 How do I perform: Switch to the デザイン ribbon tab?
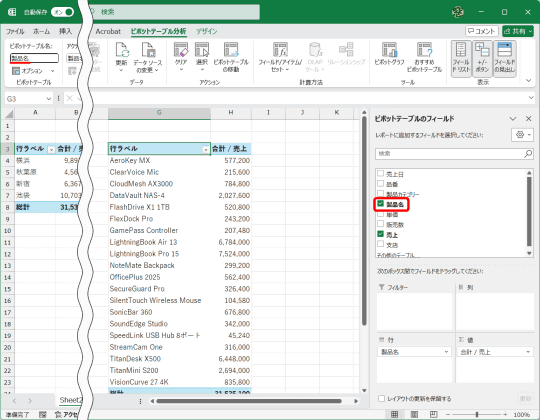pos(207,31)
